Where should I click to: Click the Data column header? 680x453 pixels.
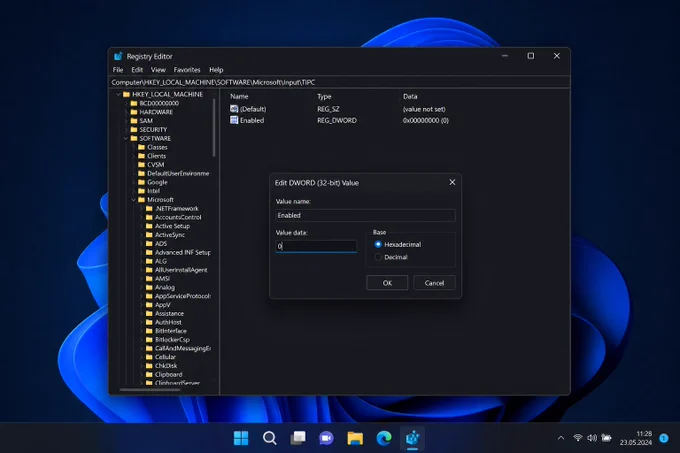[x=410, y=96]
